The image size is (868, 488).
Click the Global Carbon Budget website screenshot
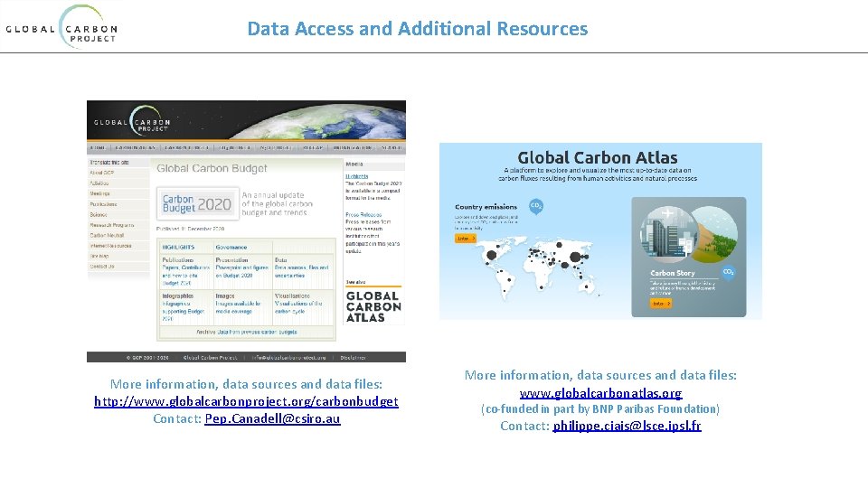point(246,231)
